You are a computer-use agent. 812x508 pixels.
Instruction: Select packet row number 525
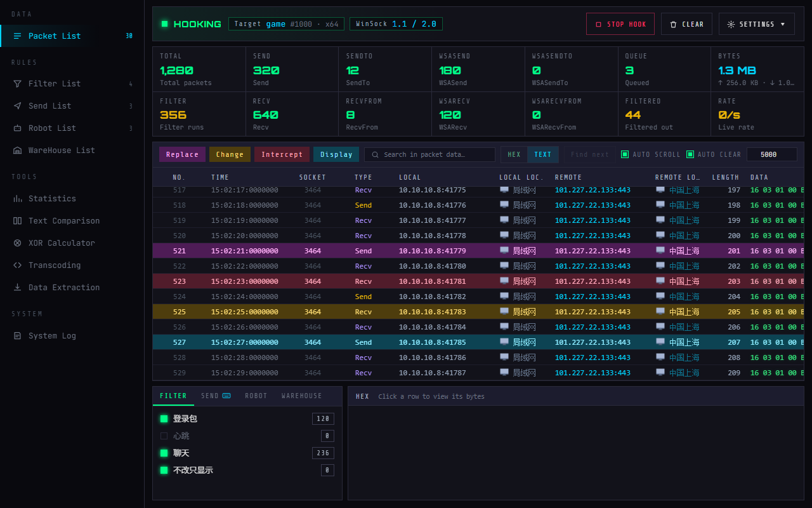[x=478, y=312]
